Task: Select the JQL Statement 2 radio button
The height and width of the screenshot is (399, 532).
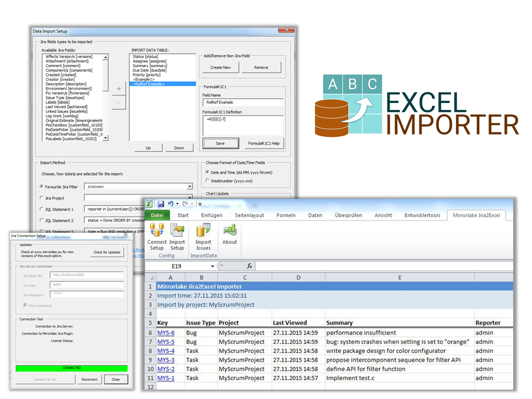Action: 42,220
